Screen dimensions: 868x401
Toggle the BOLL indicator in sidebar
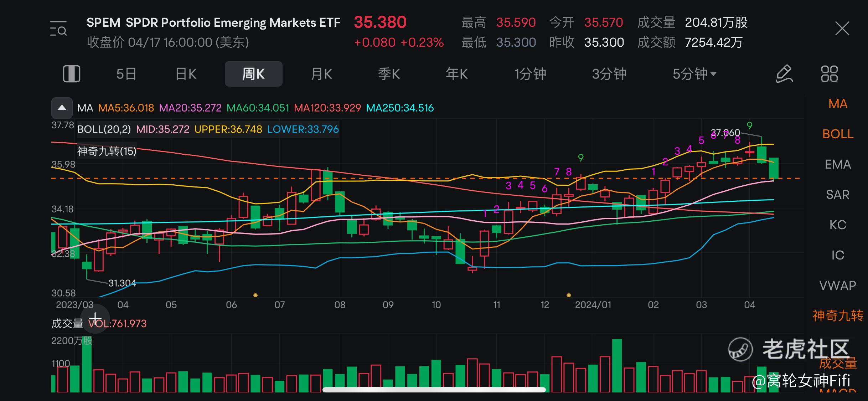tap(838, 134)
